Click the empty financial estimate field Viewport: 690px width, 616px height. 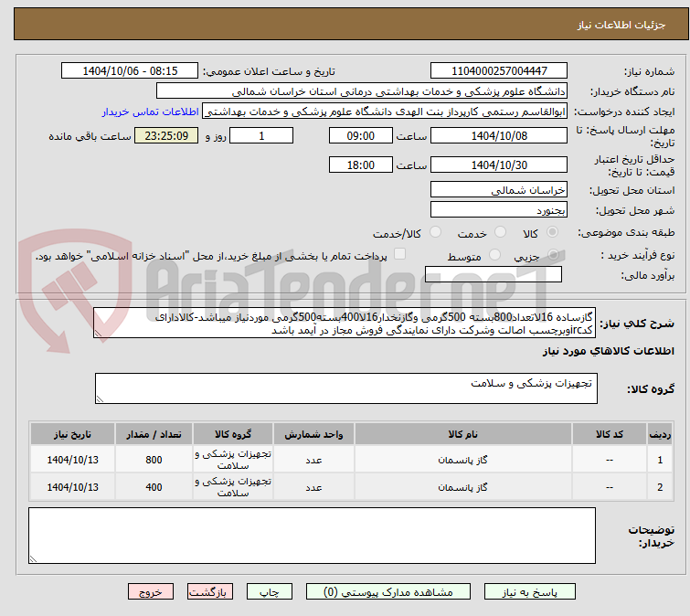(x=494, y=274)
